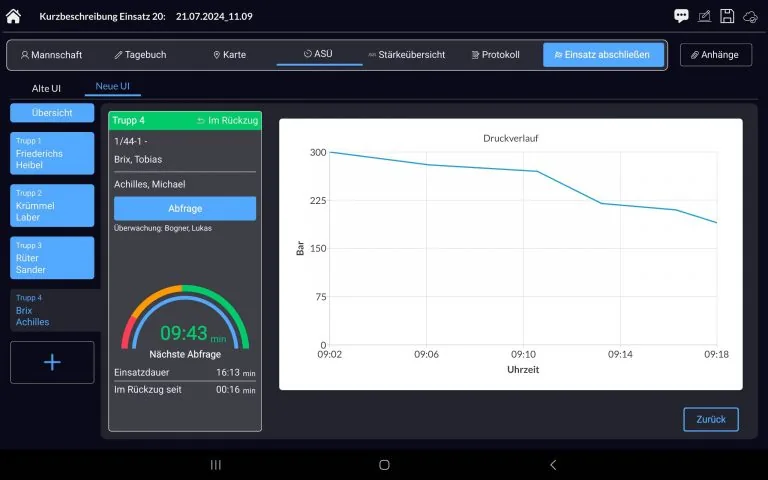The image size is (768, 480).
Task: Open Anhänge attachments
Action: pos(716,55)
